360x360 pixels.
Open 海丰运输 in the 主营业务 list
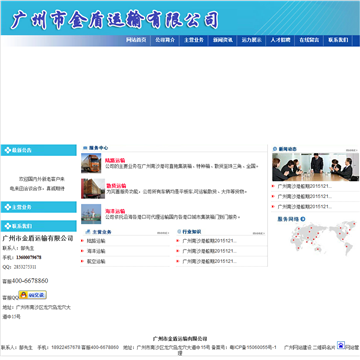(96, 251)
